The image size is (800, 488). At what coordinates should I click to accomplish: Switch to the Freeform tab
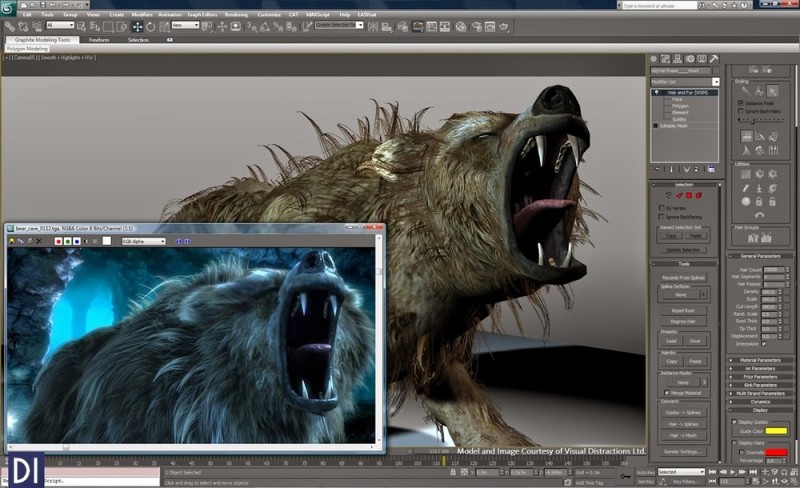(99, 39)
